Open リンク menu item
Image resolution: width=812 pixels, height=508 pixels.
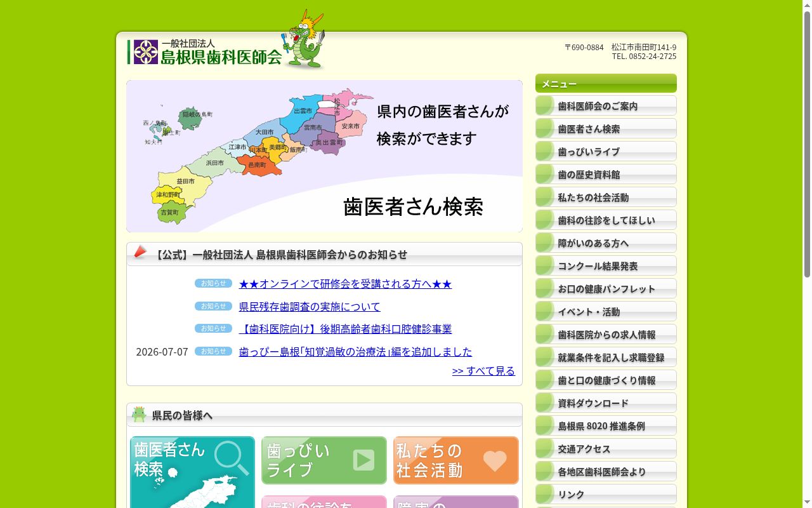pyautogui.click(x=606, y=494)
